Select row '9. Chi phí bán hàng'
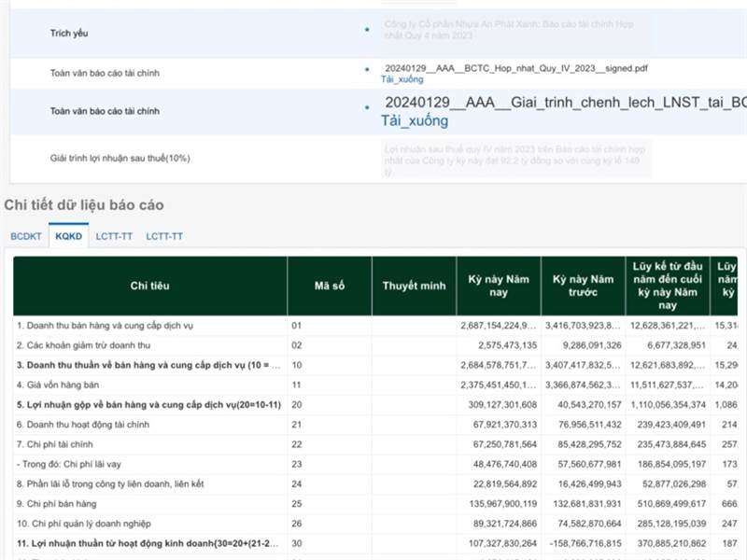 tap(375, 504)
